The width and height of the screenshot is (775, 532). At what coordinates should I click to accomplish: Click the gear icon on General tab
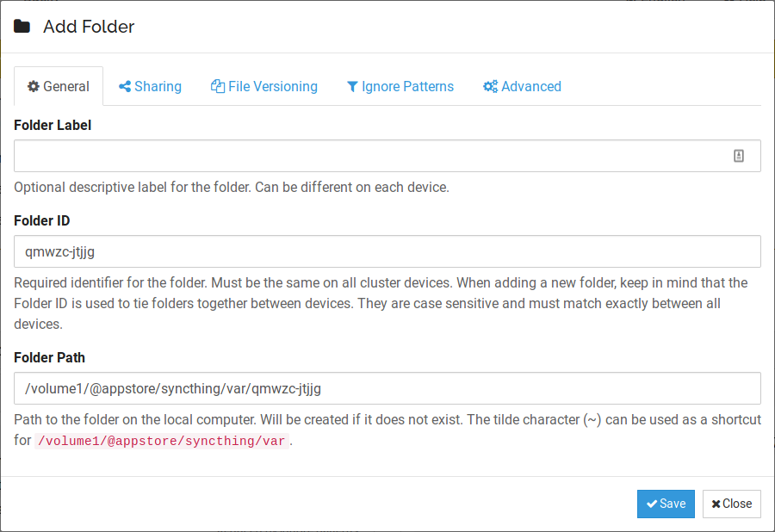tap(33, 86)
